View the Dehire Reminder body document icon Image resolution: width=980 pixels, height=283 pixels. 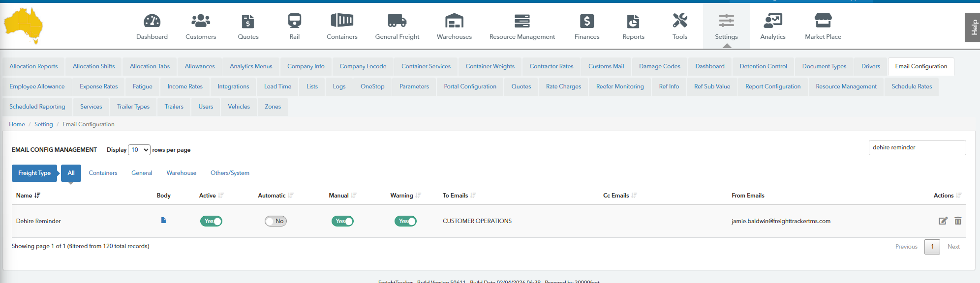(163, 221)
